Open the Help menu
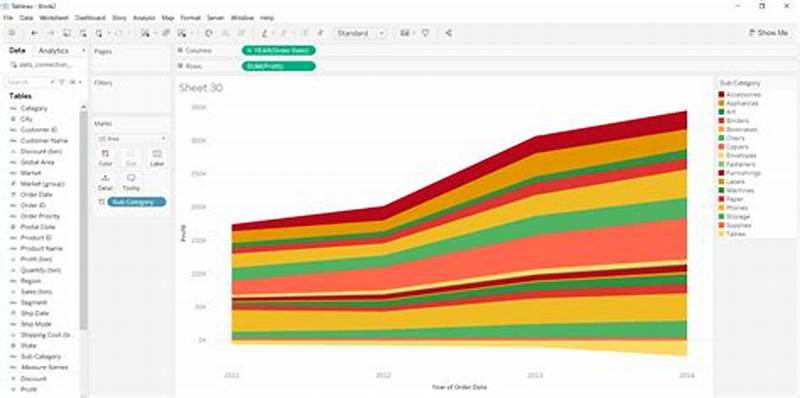 point(267,18)
